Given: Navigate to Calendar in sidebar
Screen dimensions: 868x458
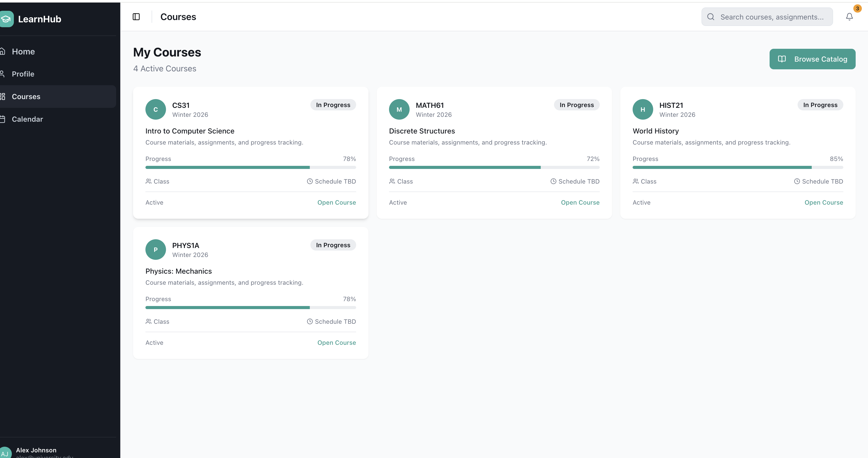Looking at the screenshot, I should point(27,119).
